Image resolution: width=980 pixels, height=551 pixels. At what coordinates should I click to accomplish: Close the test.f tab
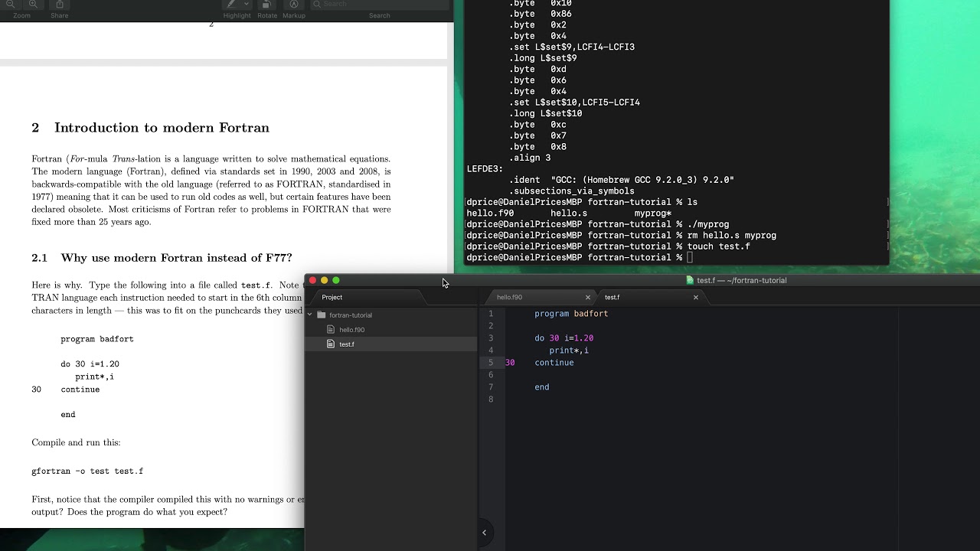point(695,297)
